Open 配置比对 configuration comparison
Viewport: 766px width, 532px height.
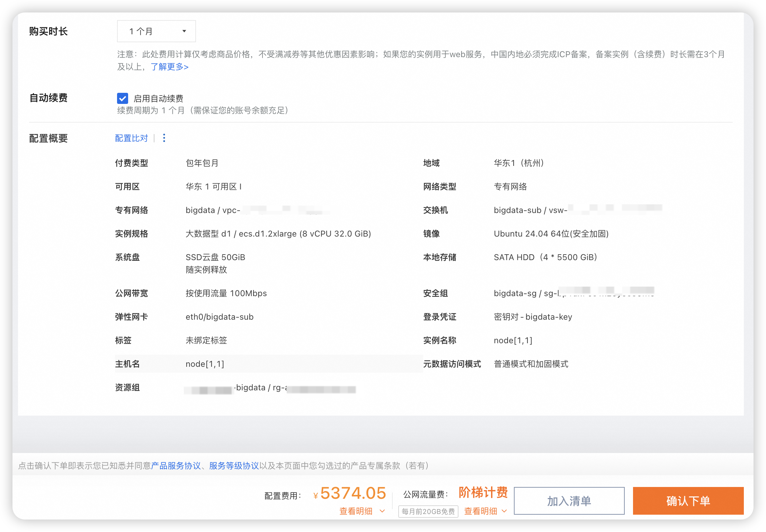(131, 138)
